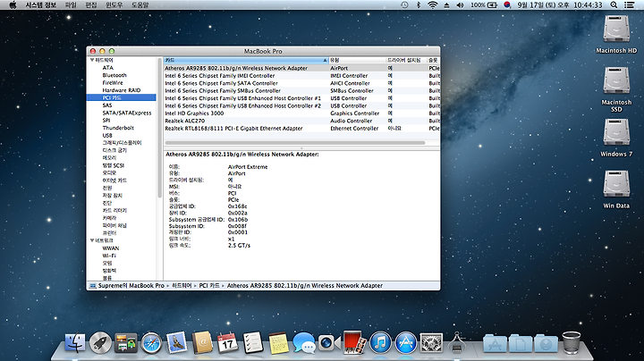
Task: Select Hardware RAID in the sidebar
Action: (x=121, y=90)
